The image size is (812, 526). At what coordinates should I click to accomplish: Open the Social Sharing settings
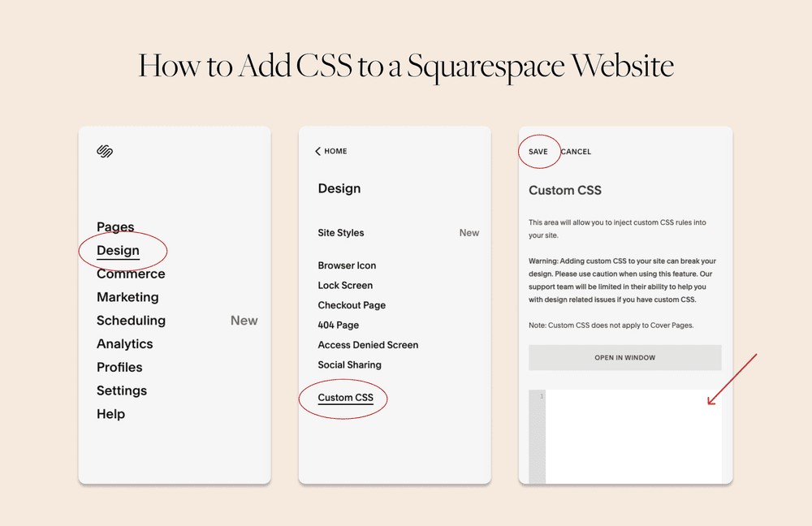349,364
